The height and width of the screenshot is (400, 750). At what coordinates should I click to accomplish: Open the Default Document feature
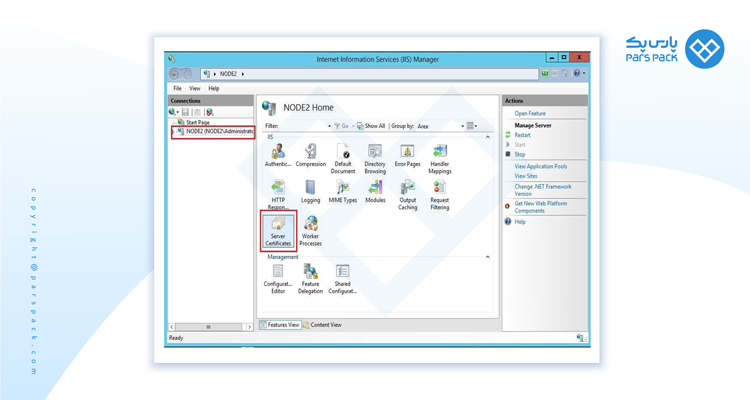[x=343, y=159]
